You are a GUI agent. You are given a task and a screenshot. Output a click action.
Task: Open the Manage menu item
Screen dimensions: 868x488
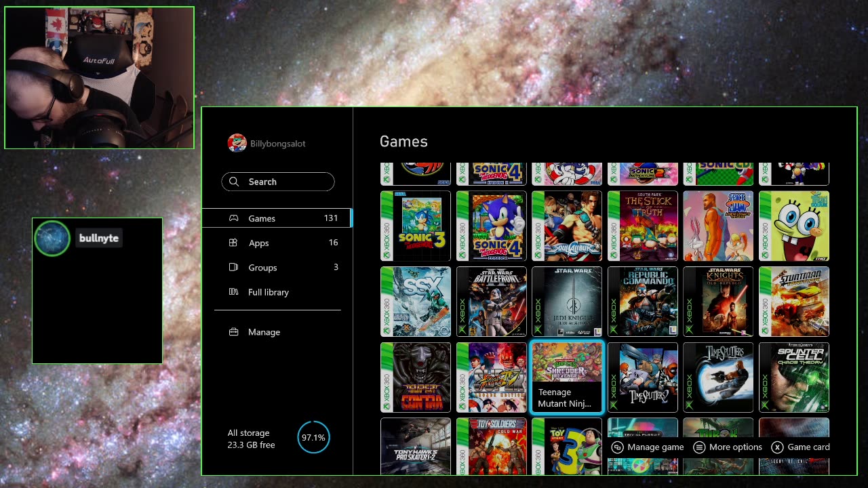click(x=277, y=332)
